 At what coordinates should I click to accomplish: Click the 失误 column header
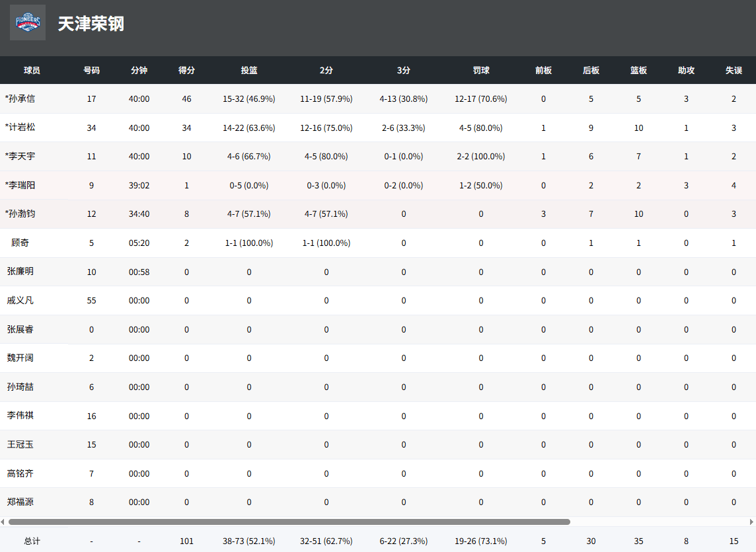(x=734, y=71)
